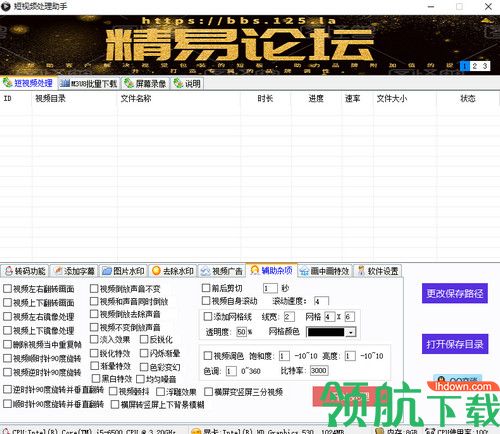Tick 视频上下镜像处理 option
Viewport: 500px width, 434px height.
coord(7,330)
